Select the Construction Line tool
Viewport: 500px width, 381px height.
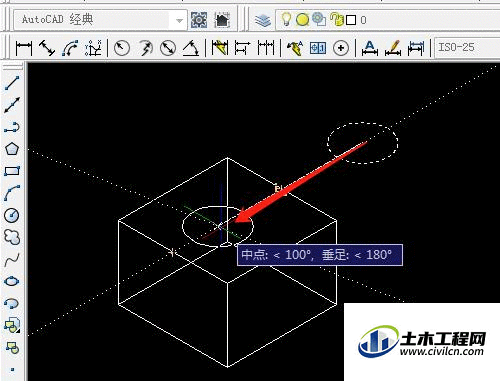(12, 105)
